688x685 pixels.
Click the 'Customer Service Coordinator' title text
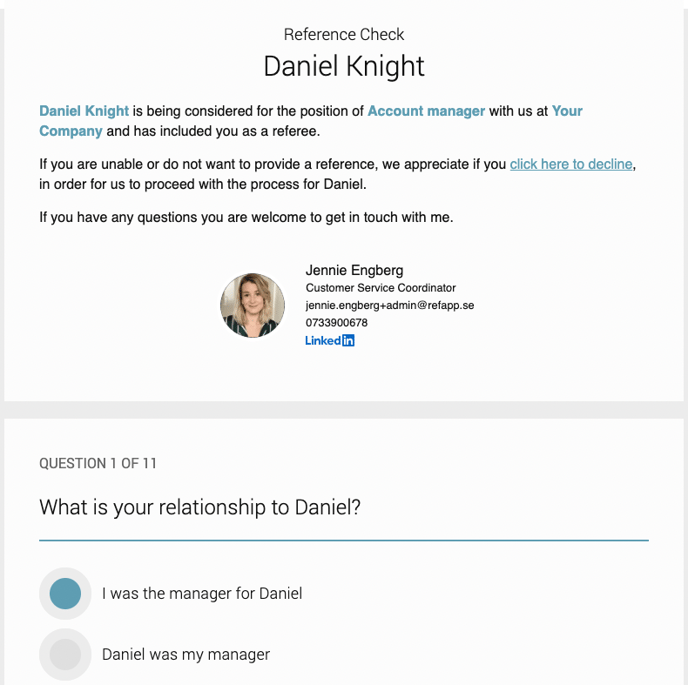pos(380,288)
